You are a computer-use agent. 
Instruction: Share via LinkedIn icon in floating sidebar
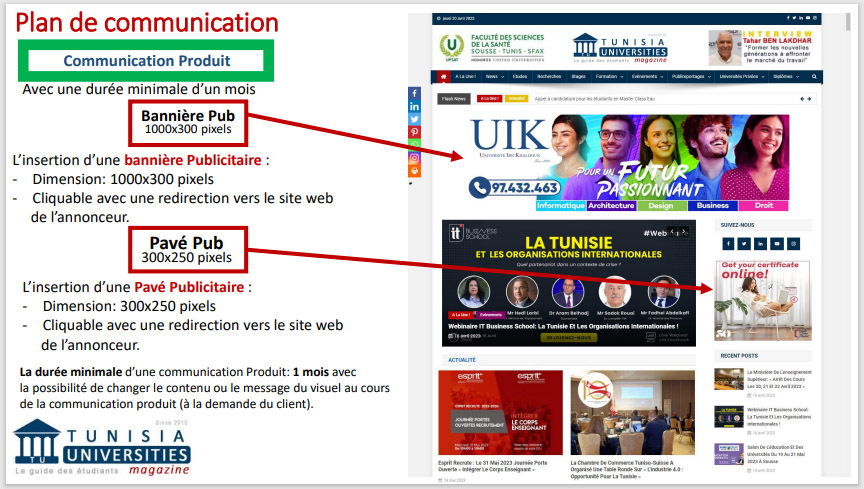tap(415, 106)
